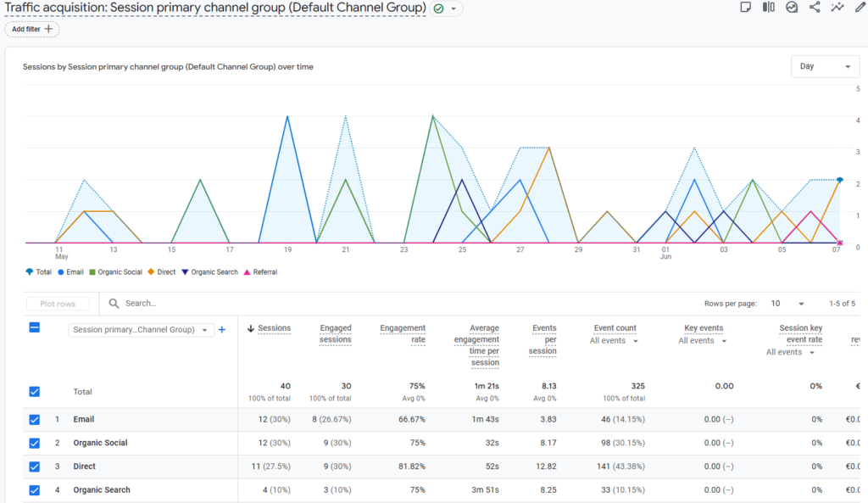Expand Session primary Channel Group dimension dropdown

141,330
